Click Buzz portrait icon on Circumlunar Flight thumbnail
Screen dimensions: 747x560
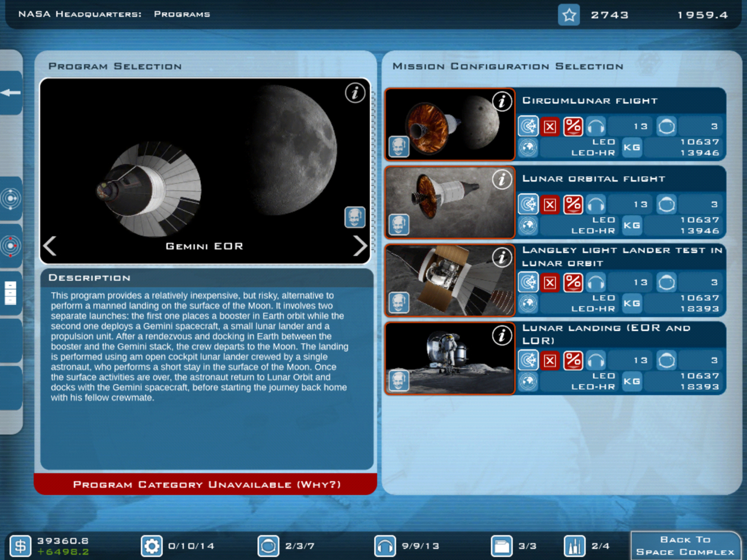(x=399, y=146)
